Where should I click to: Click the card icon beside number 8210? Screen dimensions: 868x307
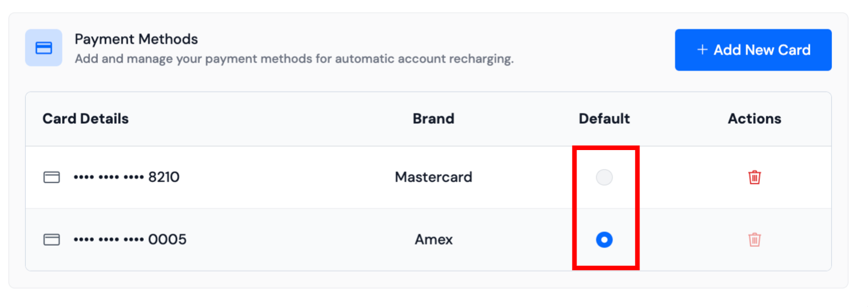point(52,178)
